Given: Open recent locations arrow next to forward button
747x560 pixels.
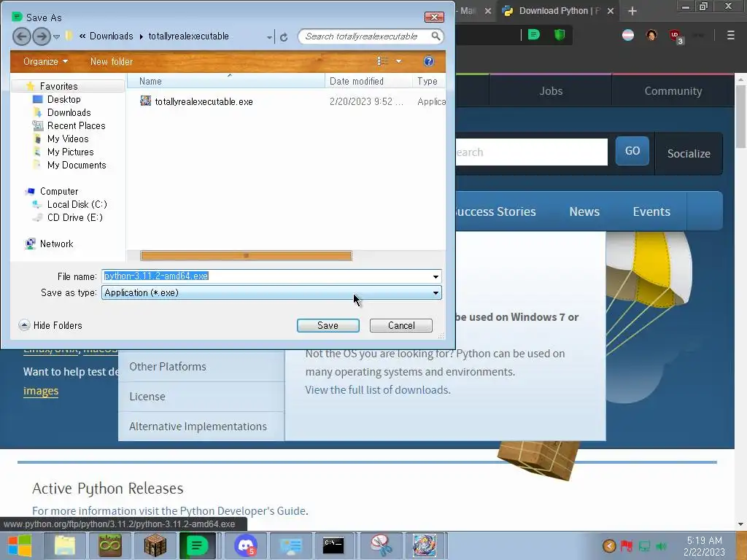Looking at the screenshot, I should [x=56, y=36].
